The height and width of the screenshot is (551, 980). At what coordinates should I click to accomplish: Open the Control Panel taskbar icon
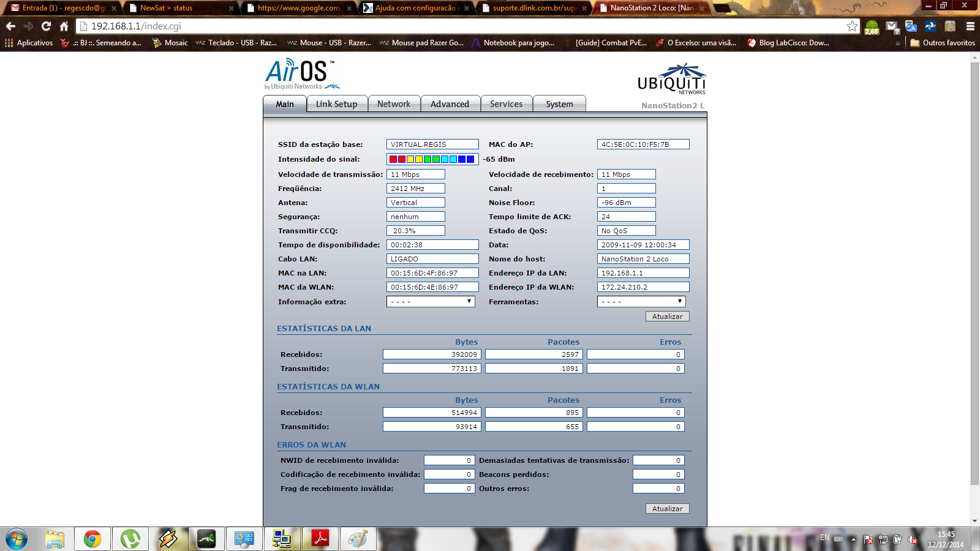pos(244,539)
